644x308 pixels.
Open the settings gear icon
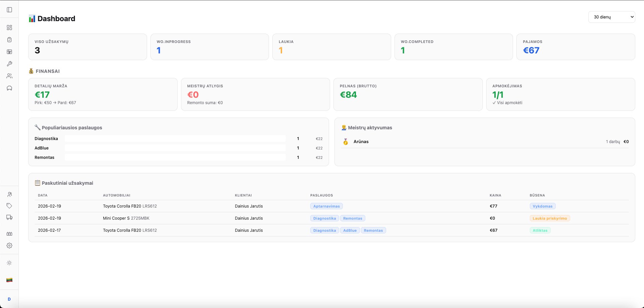[x=9, y=246]
